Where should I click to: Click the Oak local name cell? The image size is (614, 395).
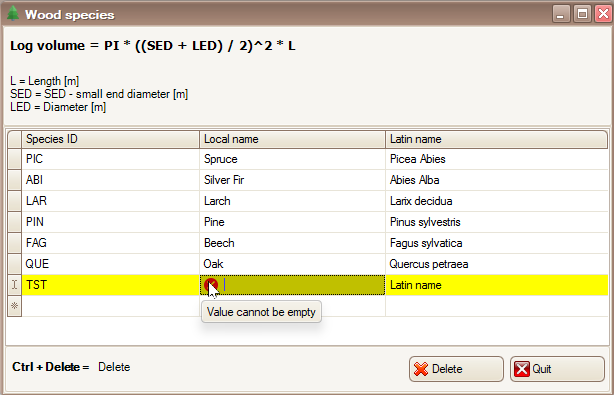pos(293,264)
